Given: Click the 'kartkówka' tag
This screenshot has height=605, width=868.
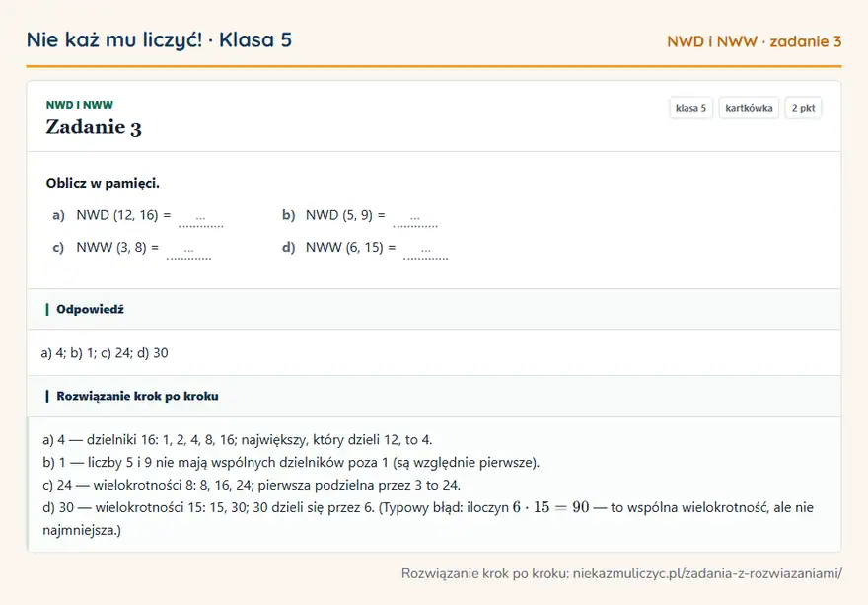Looking at the screenshot, I should click(749, 108).
